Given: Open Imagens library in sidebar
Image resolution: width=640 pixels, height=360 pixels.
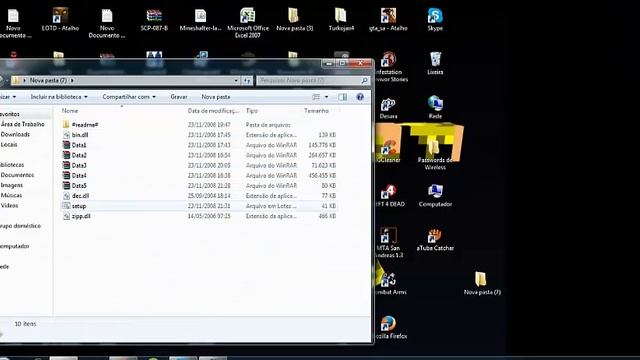Looking at the screenshot, I should tap(11, 185).
